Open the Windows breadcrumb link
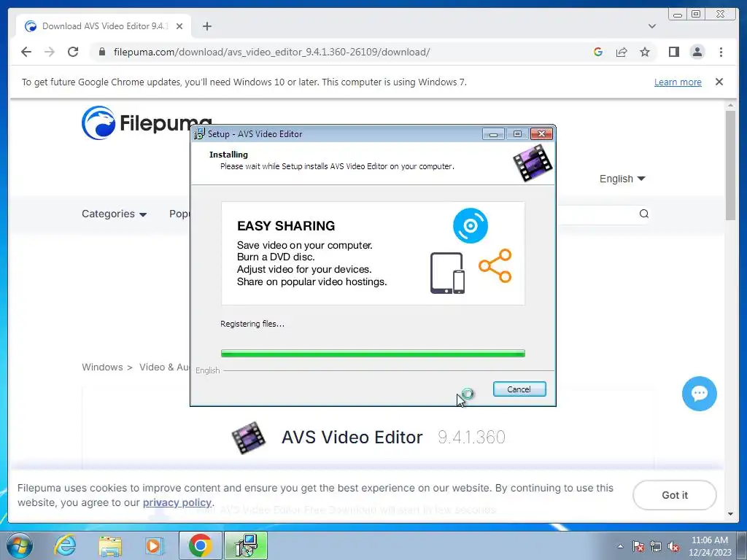Screen dimensions: 747x560 (x=102, y=367)
